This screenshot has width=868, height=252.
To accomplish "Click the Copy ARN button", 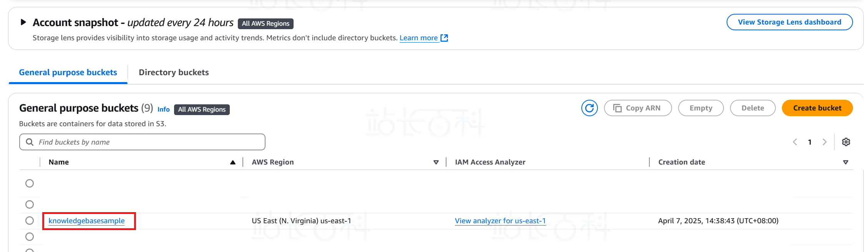I will (637, 108).
